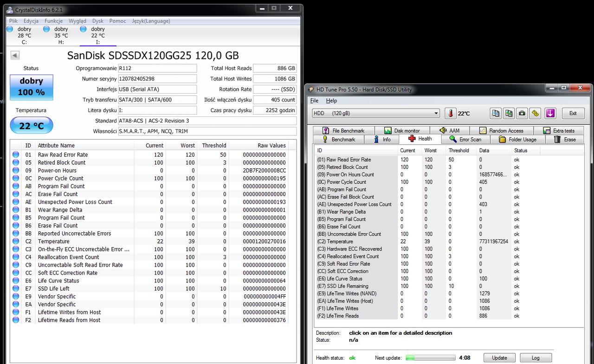594x364 pixels.
Task: Switch to the Disk monitor tab
Action: pyautogui.click(x=401, y=131)
